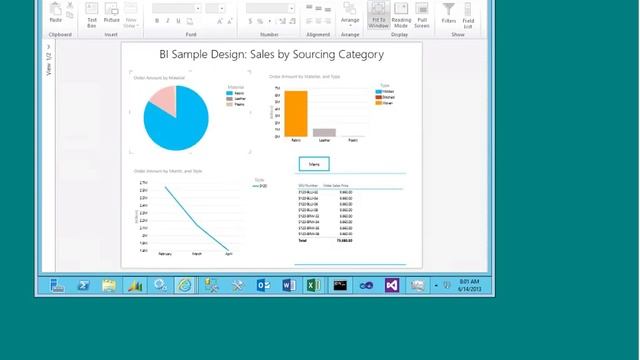The height and width of the screenshot is (360, 640).
Task: Switch to Full Screen view
Action: point(422,15)
